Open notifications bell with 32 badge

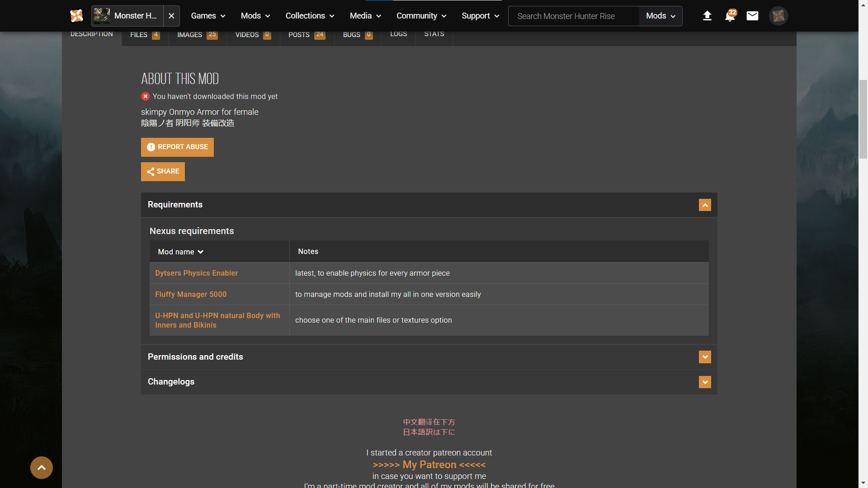730,16
